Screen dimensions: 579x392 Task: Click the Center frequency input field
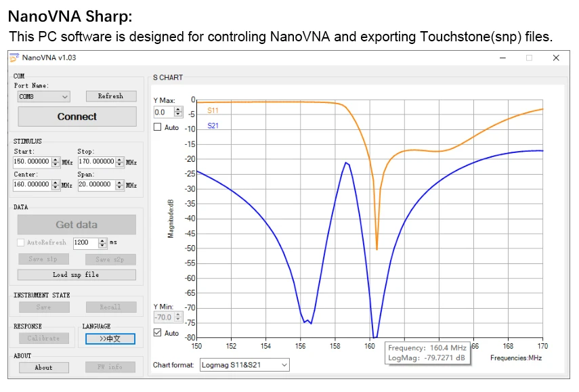coord(32,185)
